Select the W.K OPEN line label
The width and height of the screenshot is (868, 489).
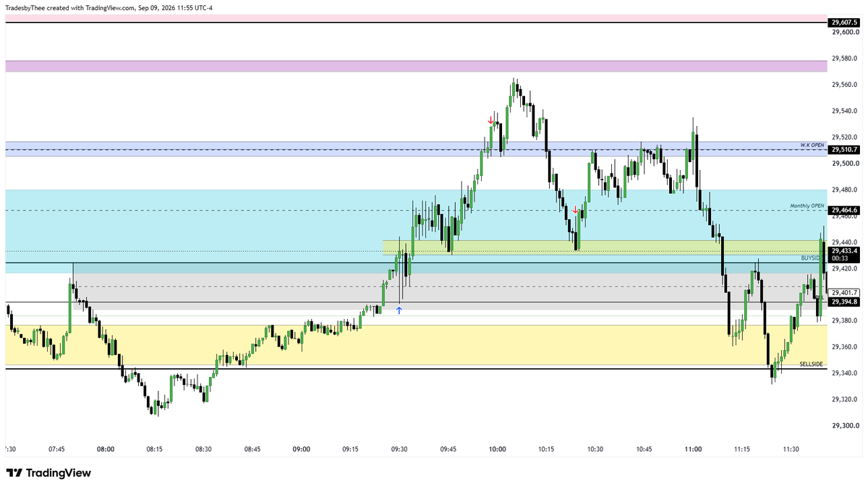812,145
